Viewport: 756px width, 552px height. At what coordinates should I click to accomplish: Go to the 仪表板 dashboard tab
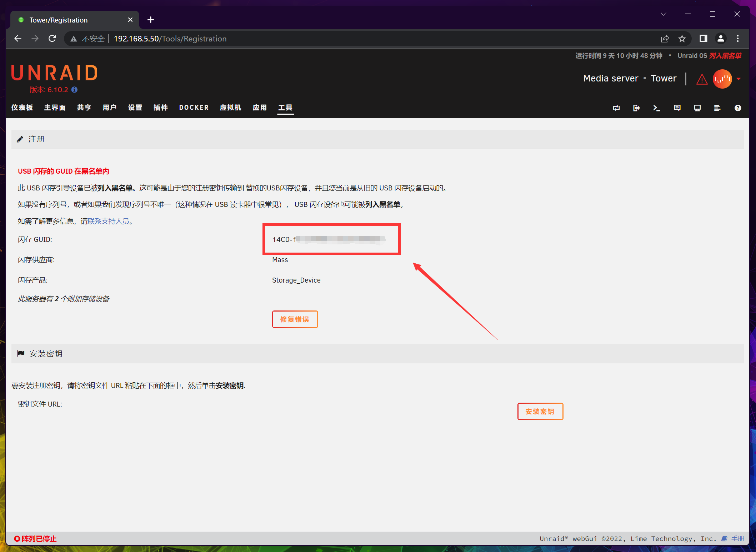click(22, 108)
